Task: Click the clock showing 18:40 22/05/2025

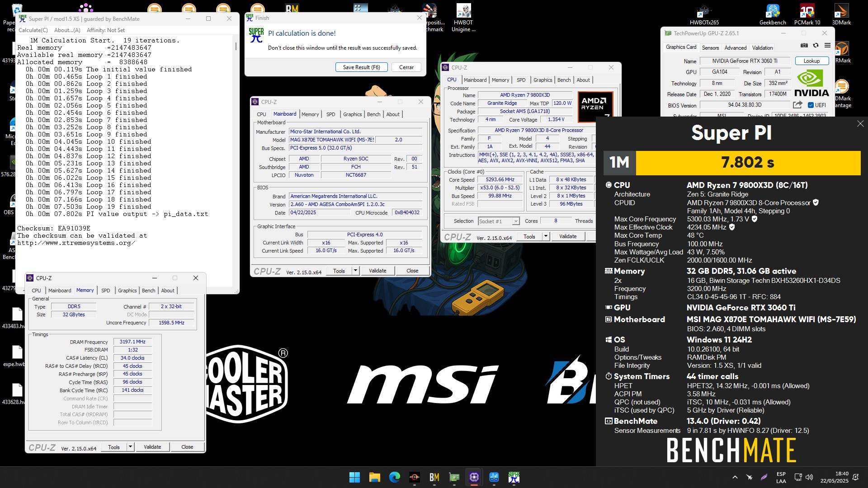Action: point(835,477)
